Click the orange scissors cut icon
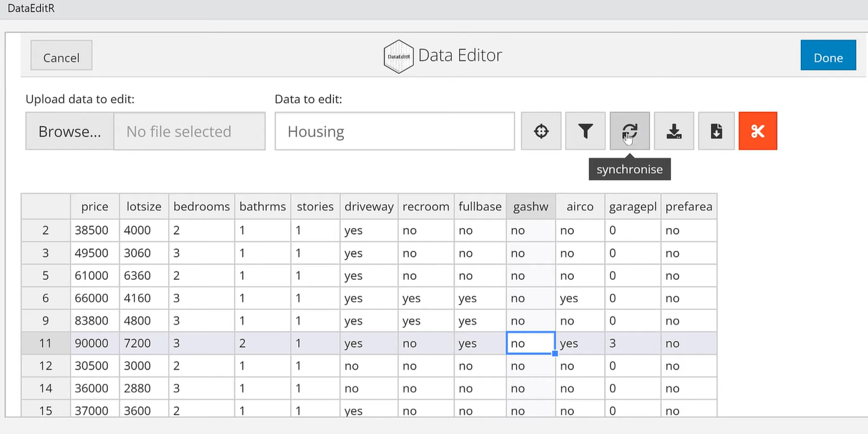Screen dimensions: 868x434 tap(758, 131)
